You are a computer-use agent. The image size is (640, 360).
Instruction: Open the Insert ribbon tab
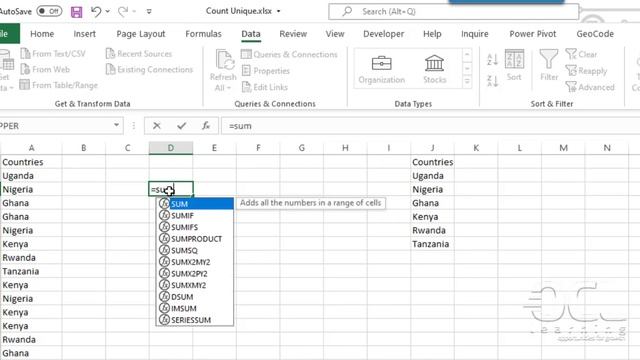[x=84, y=34]
